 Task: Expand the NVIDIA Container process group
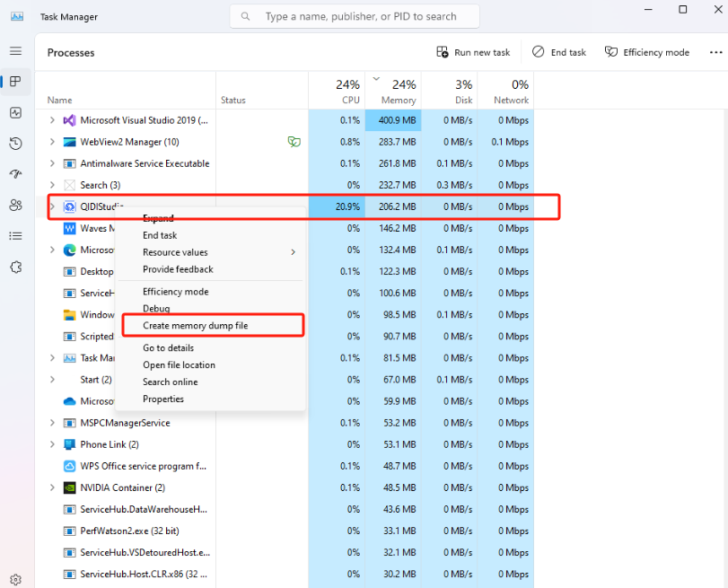[52, 487]
